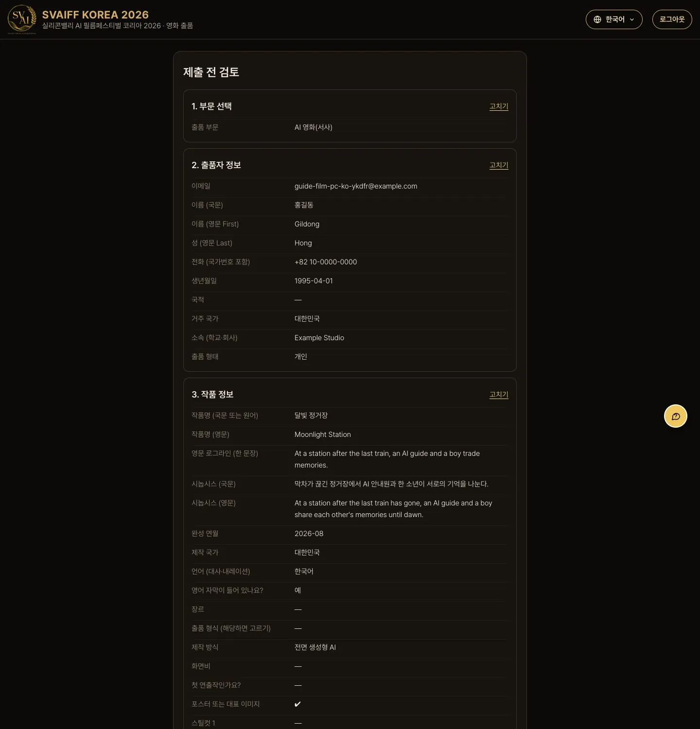The image size is (700, 729).
Task: Click the SVAIFF KOREA 2026 title
Action: (x=95, y=15)
